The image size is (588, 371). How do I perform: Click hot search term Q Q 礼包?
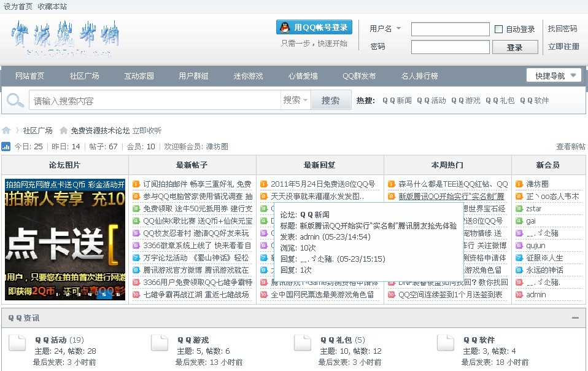point(500,101)
